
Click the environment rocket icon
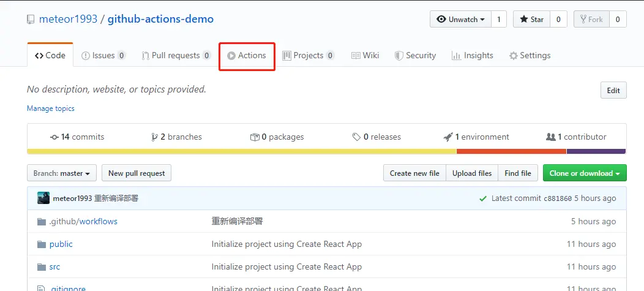point(448,137)
